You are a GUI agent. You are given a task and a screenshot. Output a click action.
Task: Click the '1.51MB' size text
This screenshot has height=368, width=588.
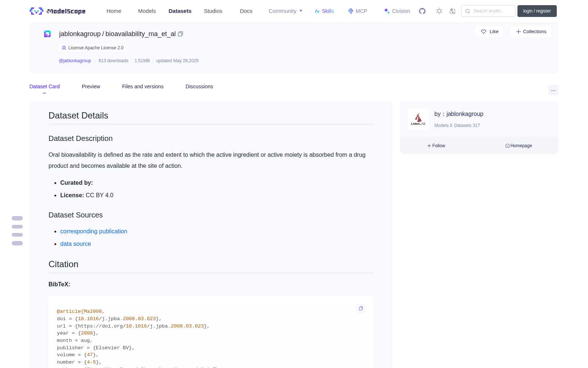[142, 61]
